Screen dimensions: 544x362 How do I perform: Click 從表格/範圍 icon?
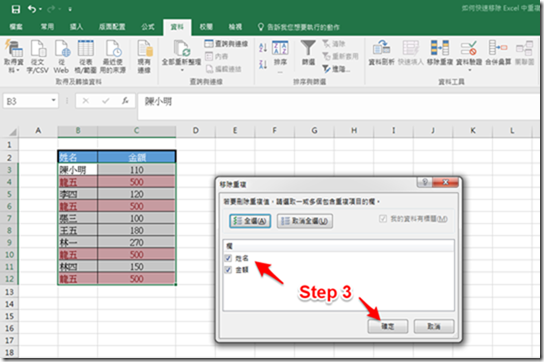85,56
